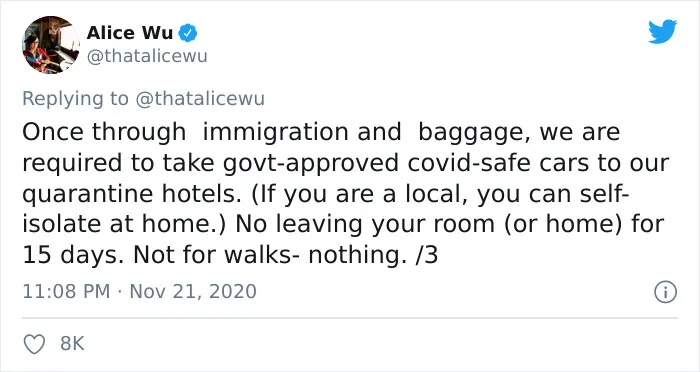Click the 'quarantine hotels' text
The image size is (700, 372).
(x=132, y=194)
